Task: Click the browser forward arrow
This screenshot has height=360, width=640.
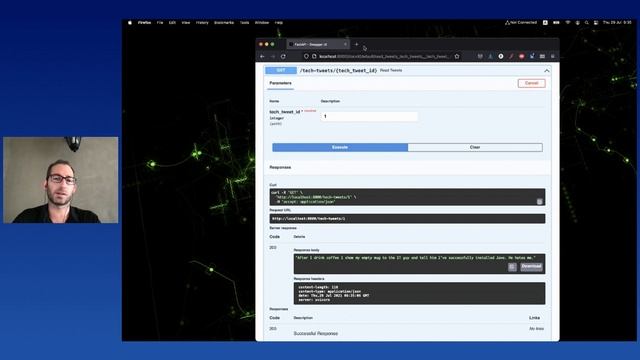Action: (x=273, y=56)
